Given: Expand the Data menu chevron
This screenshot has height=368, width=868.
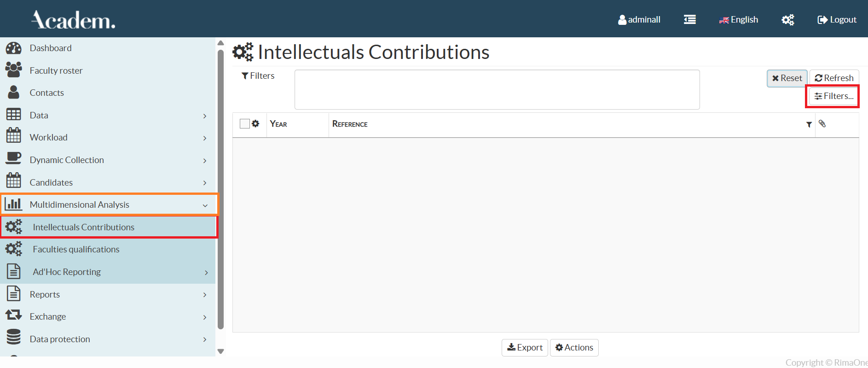Looking at the screenshot, I should pyautogui.click(x=205, y=116).
